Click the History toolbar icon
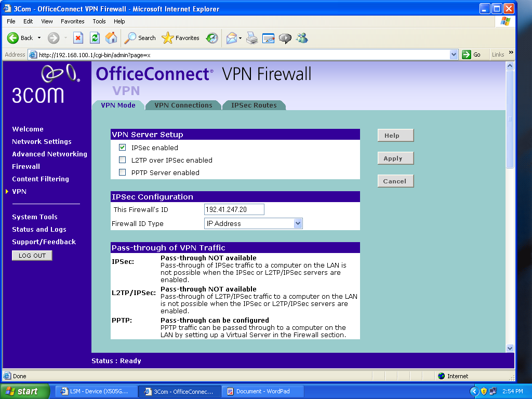The width and height of the screenshot is (532, 399). (x=211, y=38)
